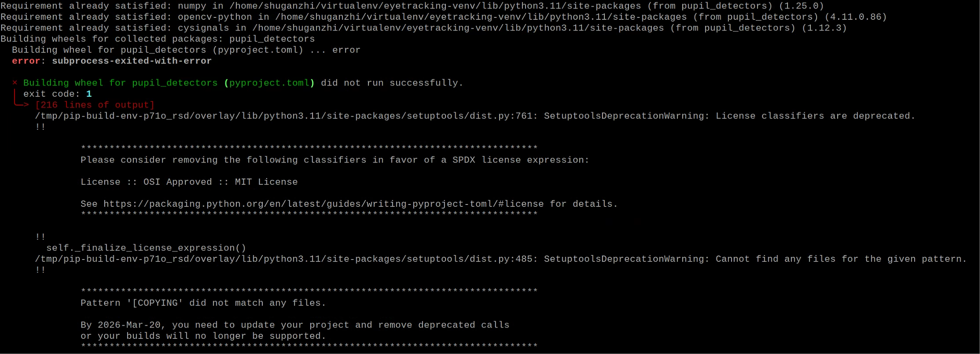Click the 'self._finalize_license_expression()' line

[146, 248]
